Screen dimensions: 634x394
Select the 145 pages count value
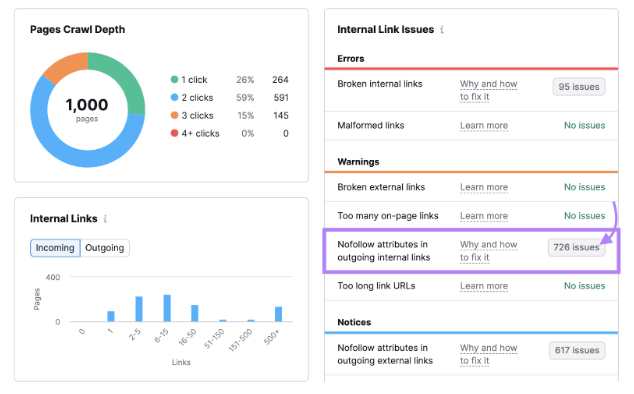point(281,115)
